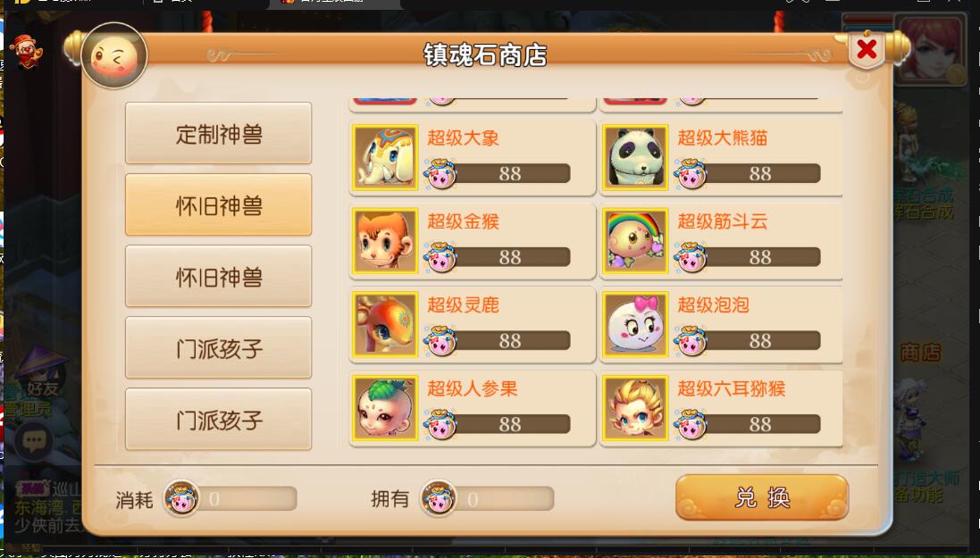Screen dimensions: 980x558
Task: Select the 超级大象 elephant pet icon
Action: pyautogui.click(x=385, y=157)
